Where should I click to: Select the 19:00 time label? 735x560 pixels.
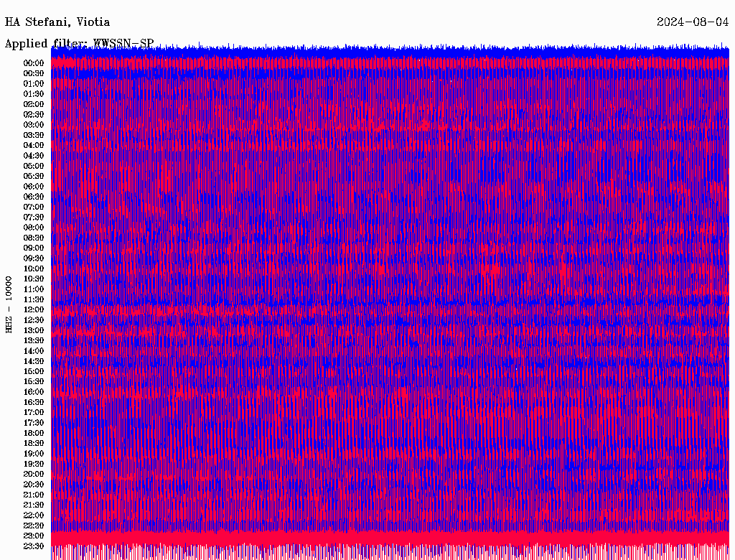pos(34,454)
